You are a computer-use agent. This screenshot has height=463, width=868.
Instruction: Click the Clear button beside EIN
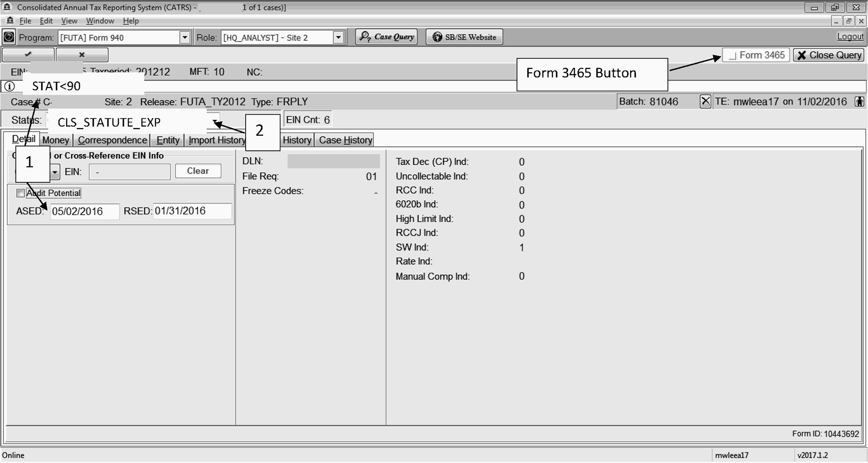click(198, 171)
